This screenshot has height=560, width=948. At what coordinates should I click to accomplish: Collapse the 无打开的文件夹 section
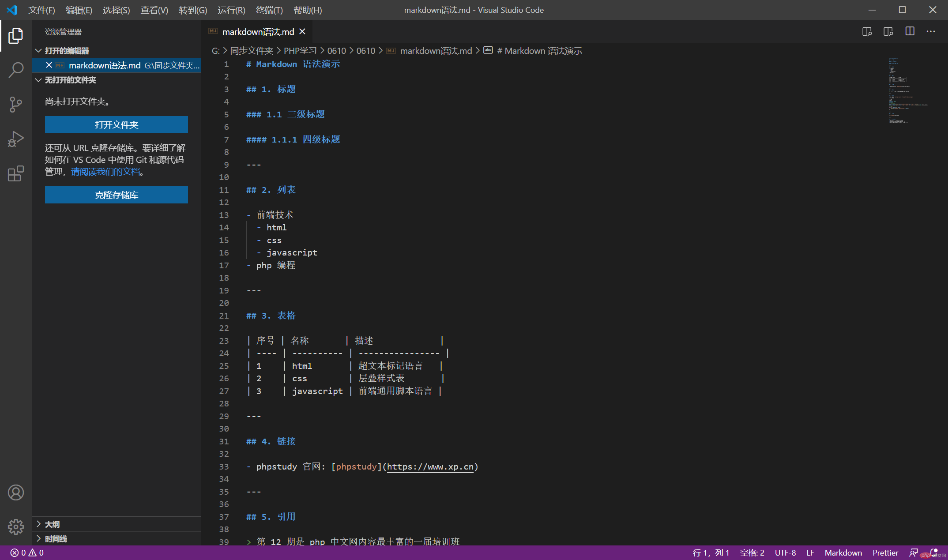point(38,80)
